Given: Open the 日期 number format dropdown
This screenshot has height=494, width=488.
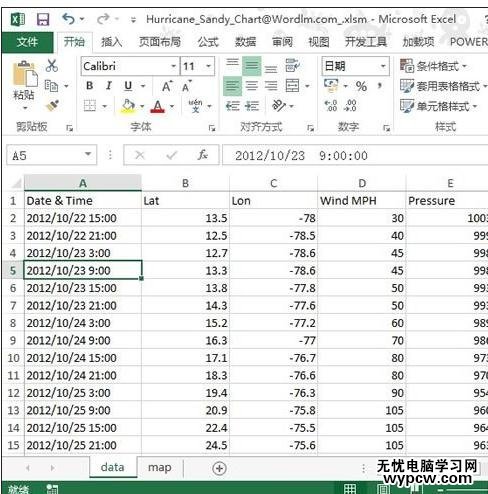Looking at the screenshot, I should [x=383, y=66].
